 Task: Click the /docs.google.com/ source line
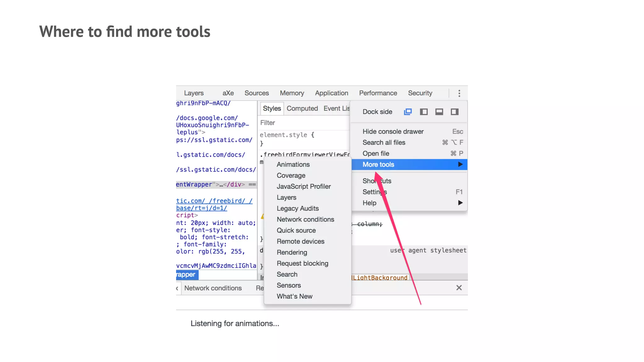[207, 118]
